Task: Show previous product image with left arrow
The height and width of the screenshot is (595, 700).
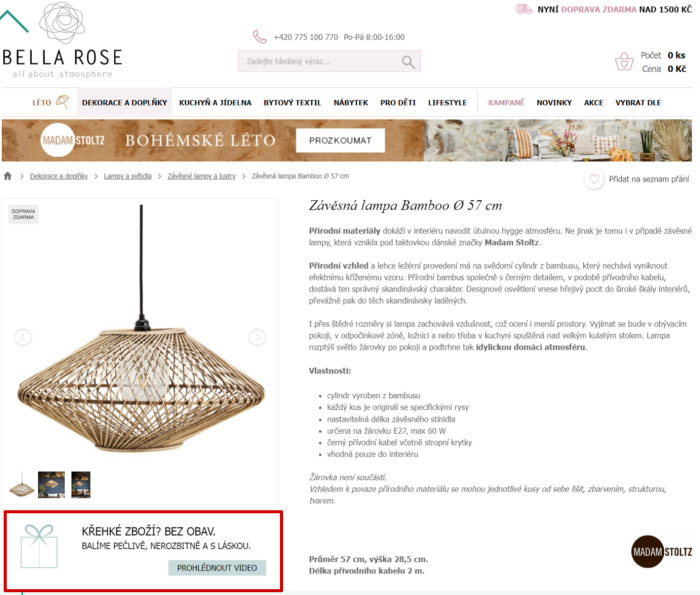Action: click(23, 337)
